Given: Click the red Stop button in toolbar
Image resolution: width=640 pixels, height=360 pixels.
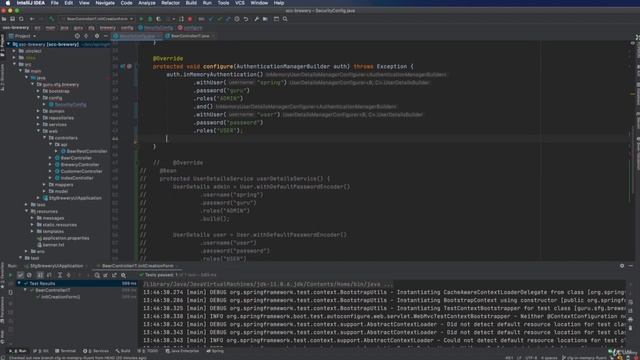Looking at the screenshot, I should point(190,19).
